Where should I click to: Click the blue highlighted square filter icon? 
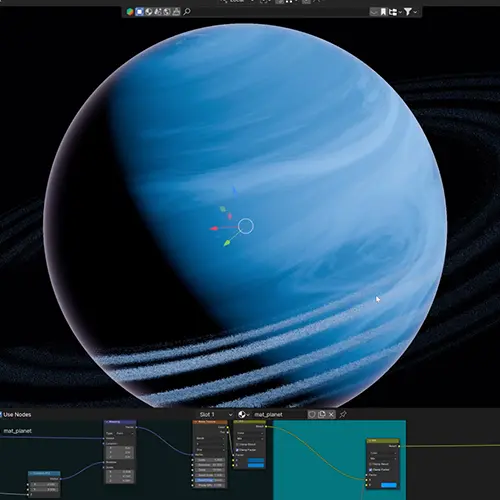[139, 12]
